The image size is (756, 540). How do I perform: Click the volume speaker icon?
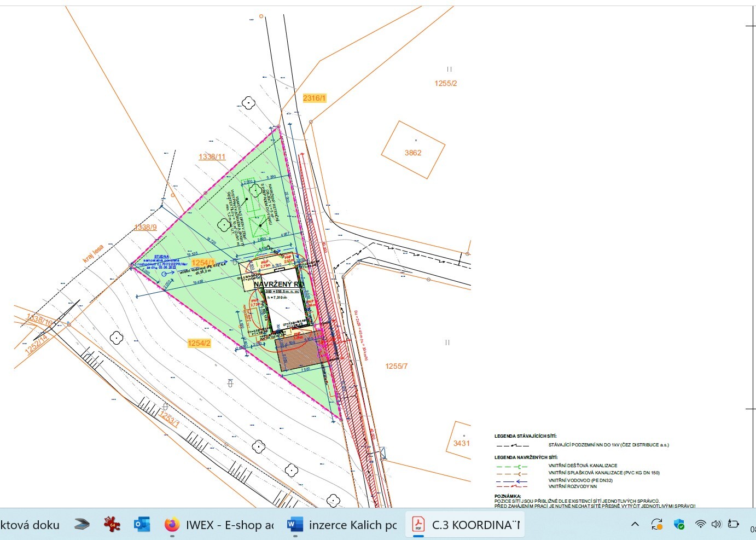click(716, 524)
